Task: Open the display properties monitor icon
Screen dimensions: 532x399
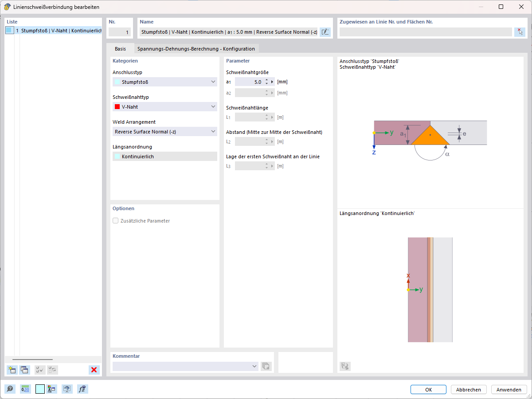Action: tap(67, 389)
